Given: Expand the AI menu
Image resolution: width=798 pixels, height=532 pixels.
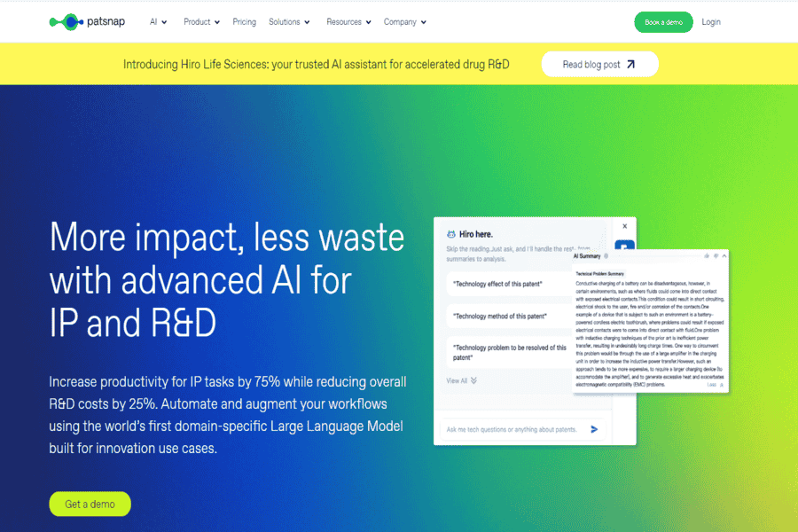Looking at the screenshot, I should tap(159, 22).
